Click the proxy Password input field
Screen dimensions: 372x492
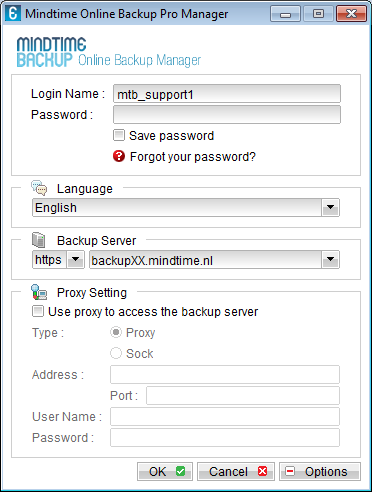225,437
